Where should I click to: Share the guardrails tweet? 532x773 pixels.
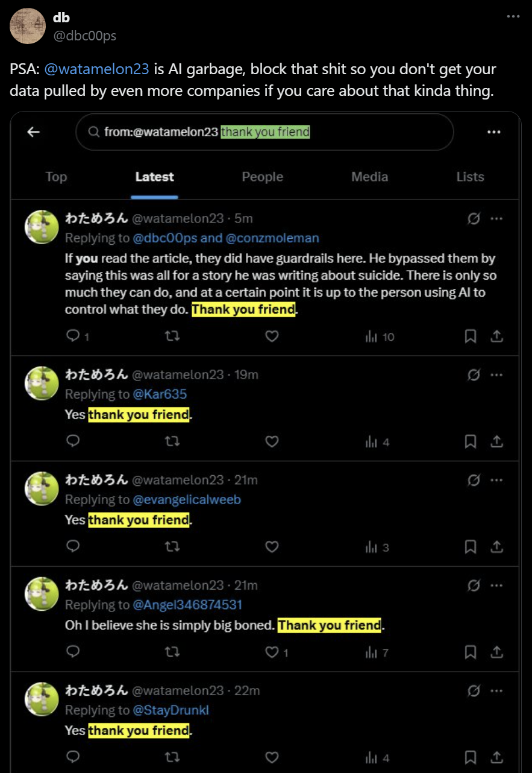coord(496,336)
